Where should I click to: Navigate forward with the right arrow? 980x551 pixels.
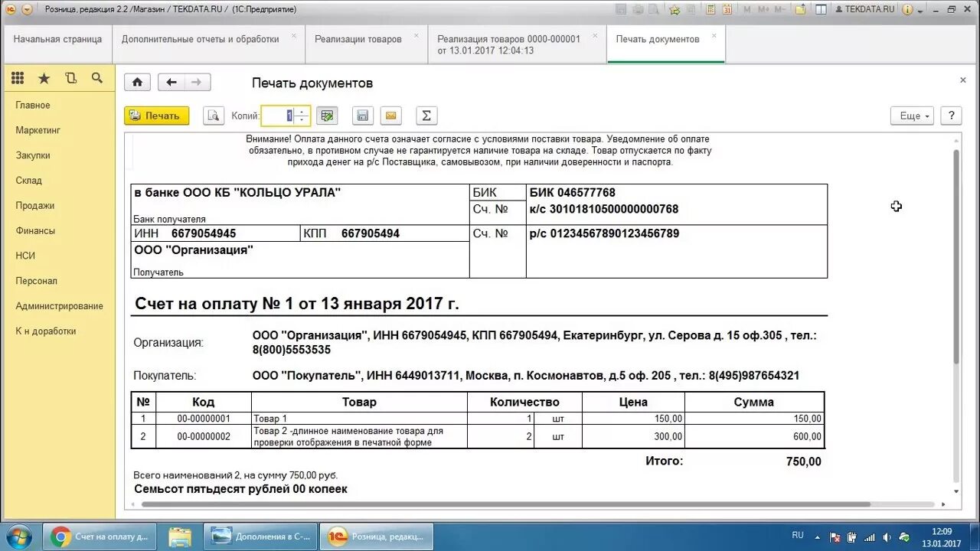pos(197,83)
